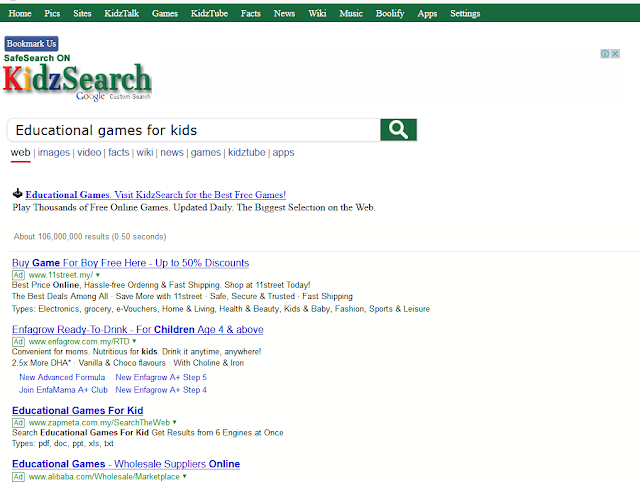Open Pics in the top navigation

click(52, 13)
